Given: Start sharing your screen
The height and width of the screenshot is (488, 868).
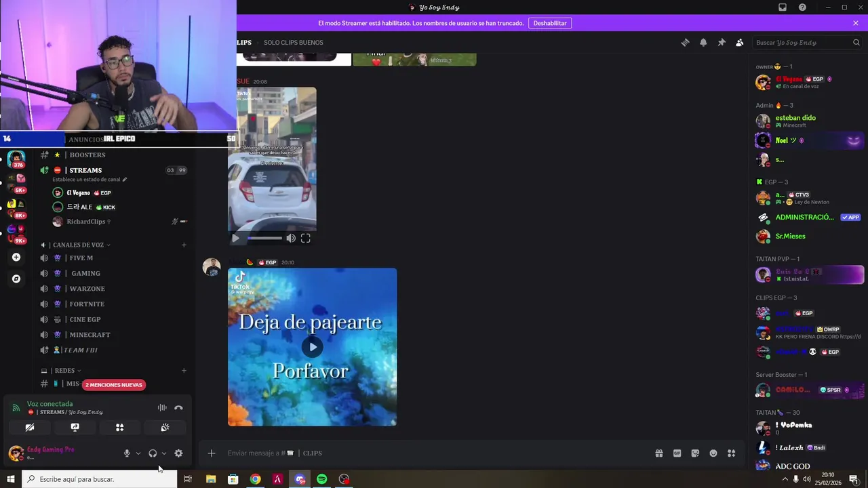Looking at the screenshot, I should pos(75,427).
